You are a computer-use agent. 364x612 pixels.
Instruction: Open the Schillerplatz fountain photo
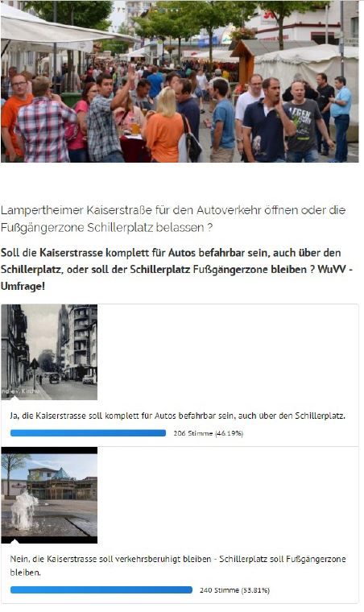(x=49, y=495)
